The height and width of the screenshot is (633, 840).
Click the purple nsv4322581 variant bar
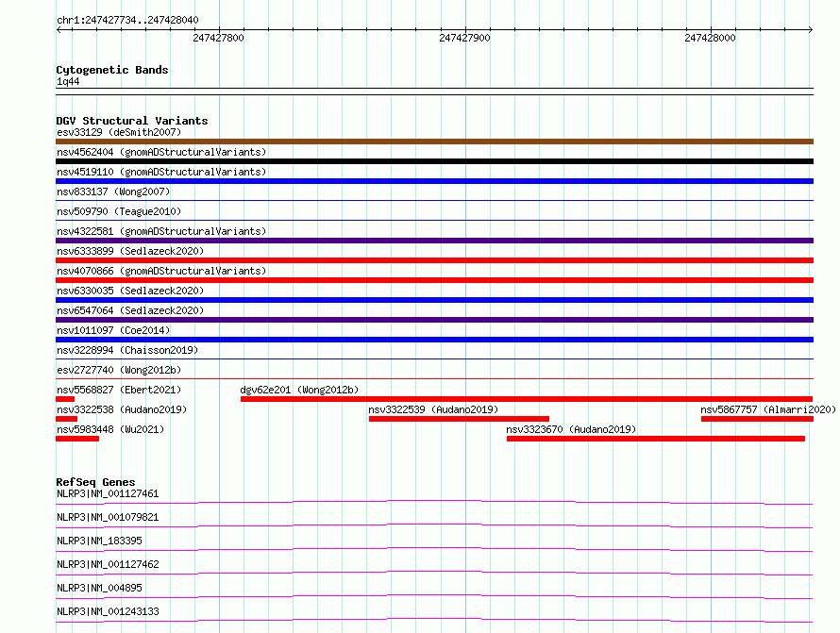[x=434, y=241]
